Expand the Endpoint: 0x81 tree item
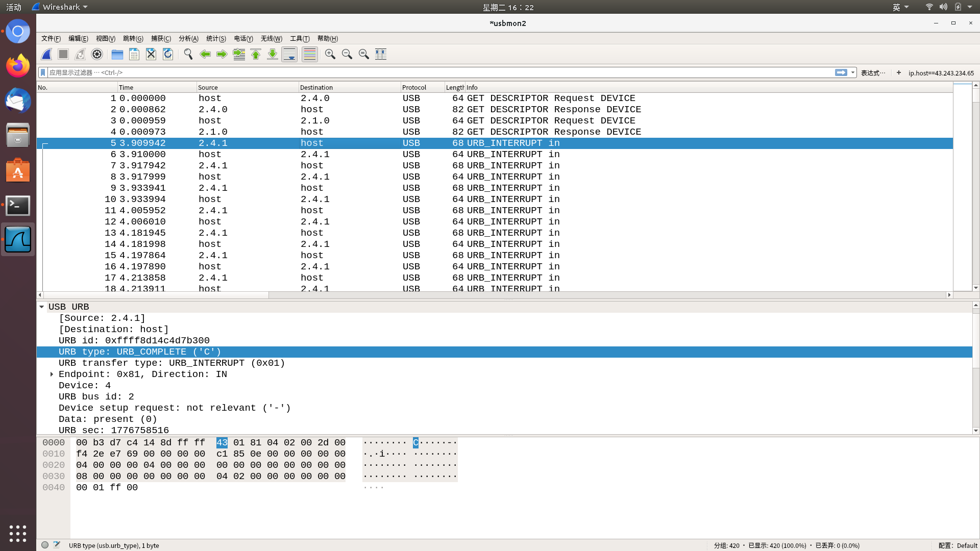 click(x=52, y=374)
